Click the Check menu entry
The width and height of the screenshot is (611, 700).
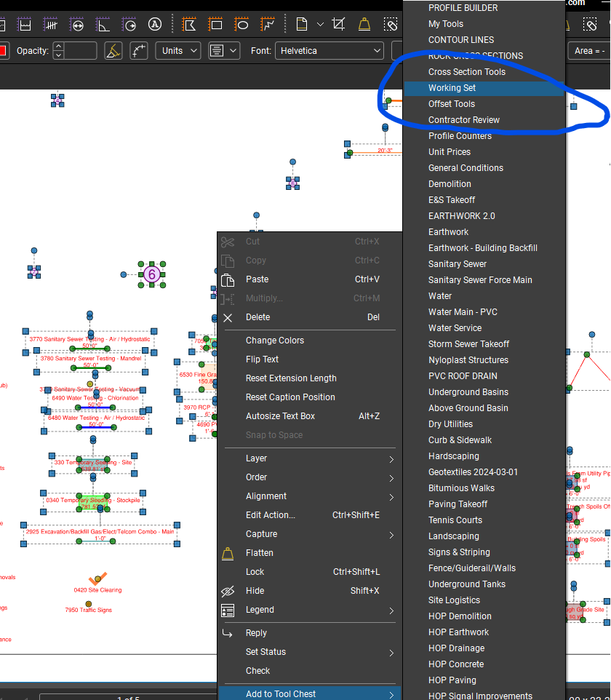point(310,671)
